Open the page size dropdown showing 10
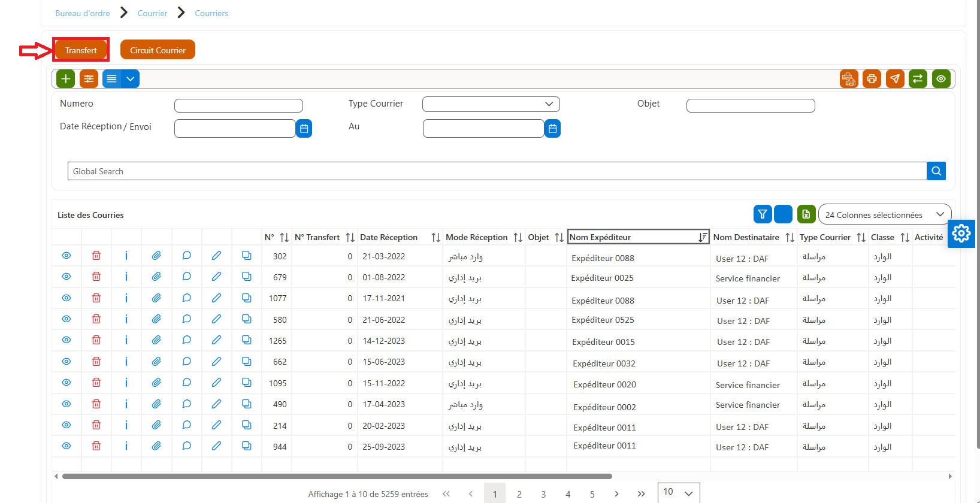 click(679, 493)
